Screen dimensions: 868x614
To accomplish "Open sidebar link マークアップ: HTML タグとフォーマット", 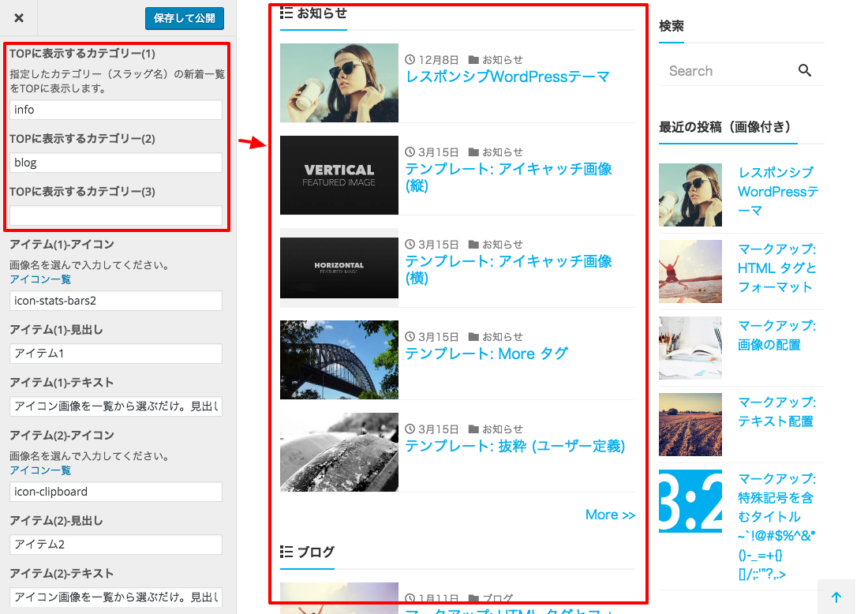I will tap(776, 268).
